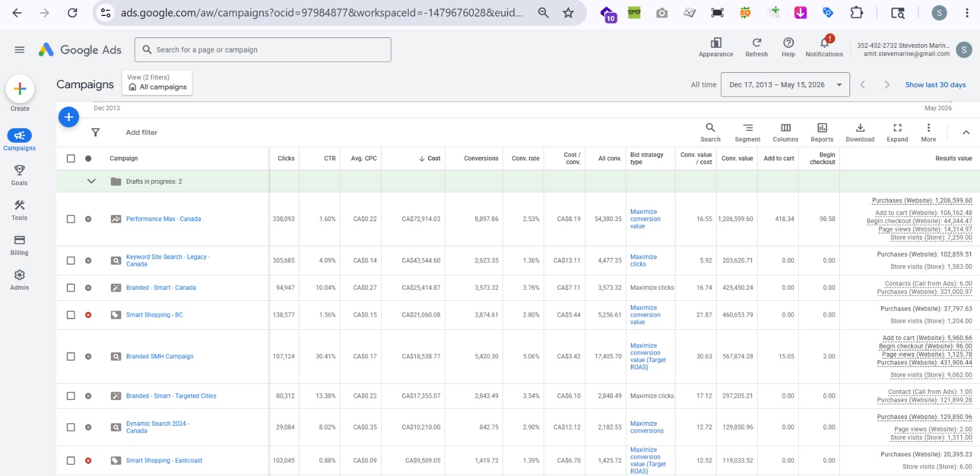Click Show last 30 days link

[935, 85]
